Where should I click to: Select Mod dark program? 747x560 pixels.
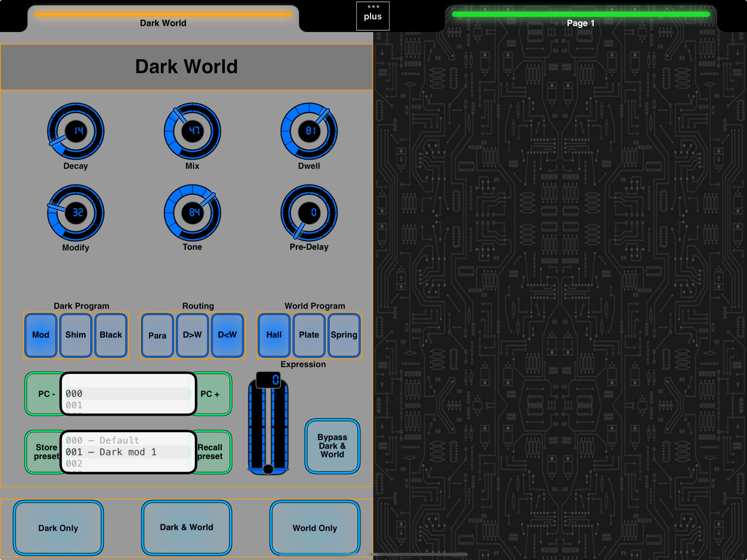(x=40, y=335)
